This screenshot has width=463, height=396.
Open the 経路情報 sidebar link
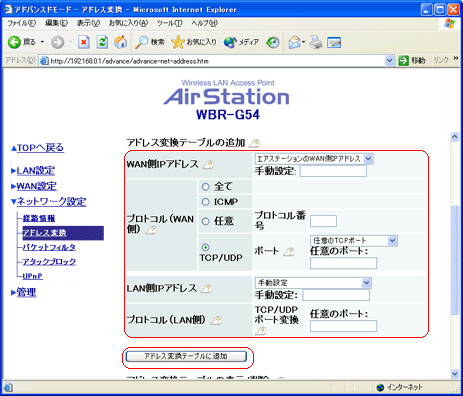pos(39,218)
